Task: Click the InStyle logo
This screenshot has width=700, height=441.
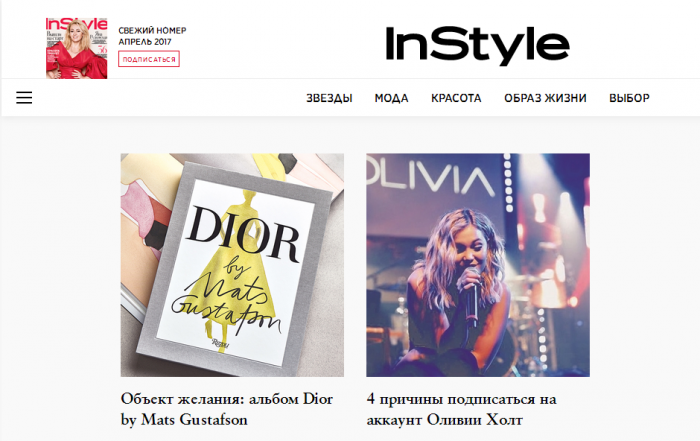Action: coord(477,45)
